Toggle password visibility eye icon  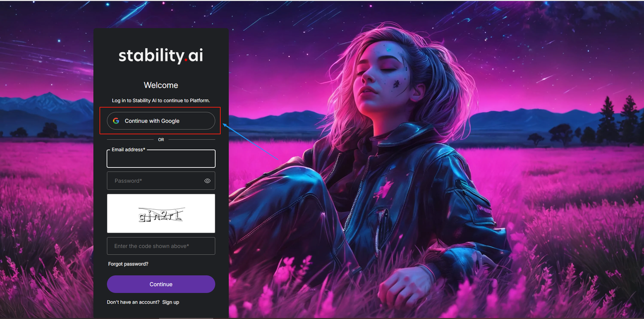(x=207, y=181)
